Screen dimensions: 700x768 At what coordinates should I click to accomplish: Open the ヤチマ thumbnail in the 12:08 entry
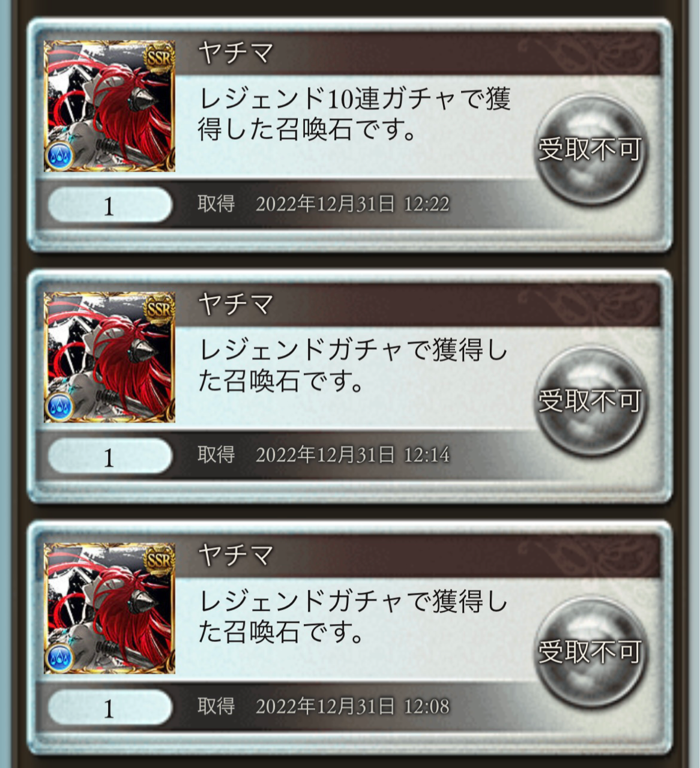109,608
